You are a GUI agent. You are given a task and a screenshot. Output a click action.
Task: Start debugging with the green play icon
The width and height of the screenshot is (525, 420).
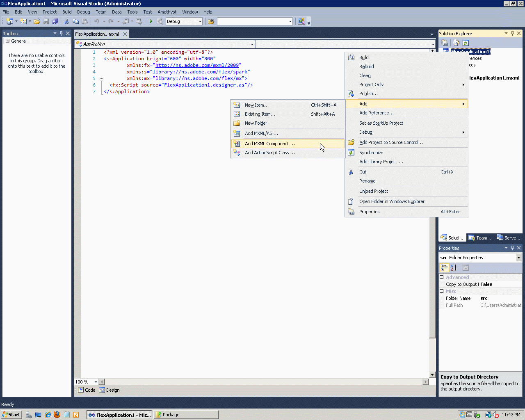tap(151, 21)
